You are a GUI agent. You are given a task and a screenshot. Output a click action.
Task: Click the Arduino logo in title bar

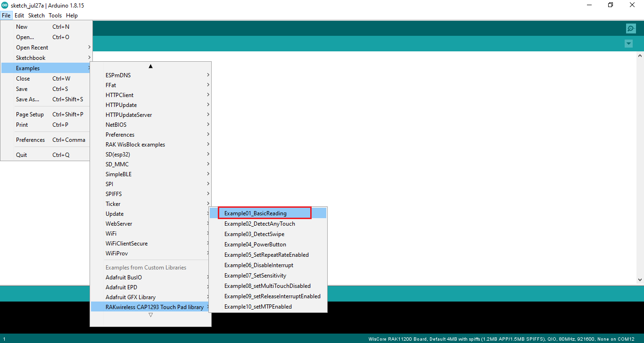(5, 5)
